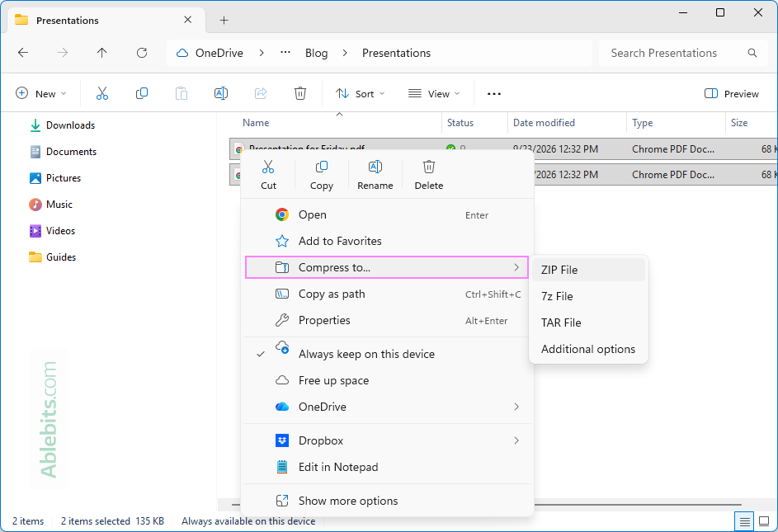Close the Presentations tab
778x532 pixels.
[x=187, y=20]
